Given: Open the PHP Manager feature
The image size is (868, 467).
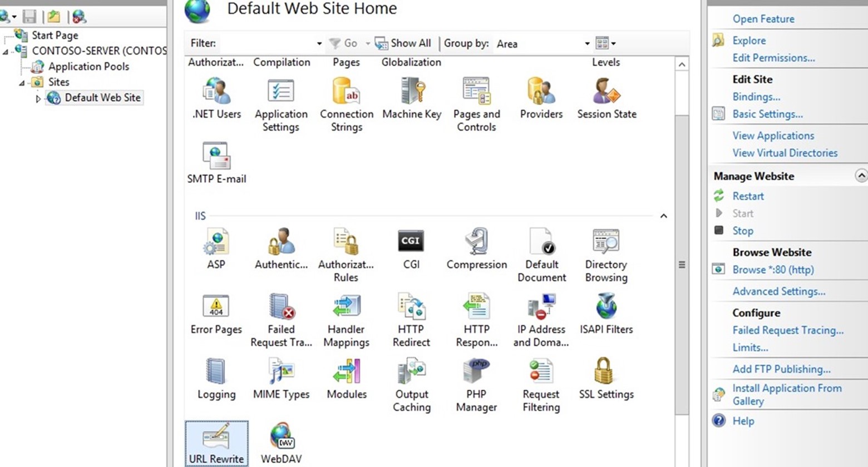Looking at the screenshot, I should click(476, 386).
